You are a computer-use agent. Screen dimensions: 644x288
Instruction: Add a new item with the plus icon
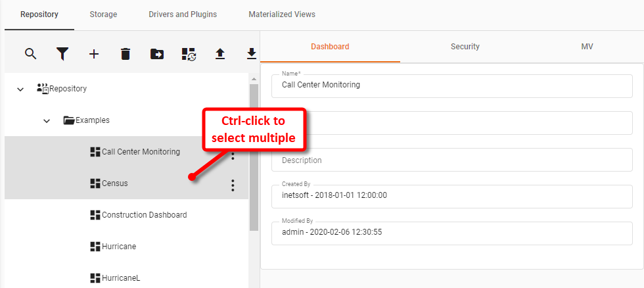tap(94, 54)
